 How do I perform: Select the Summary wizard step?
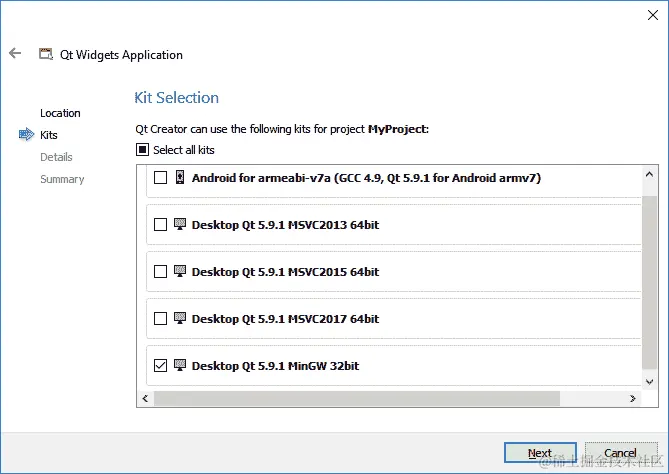coord(62,179)
